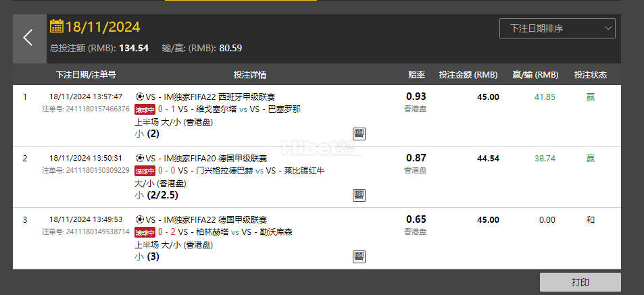Click the win amount 38.74
The width and height of the screenshot is (644, 295).
click(545, 159)
